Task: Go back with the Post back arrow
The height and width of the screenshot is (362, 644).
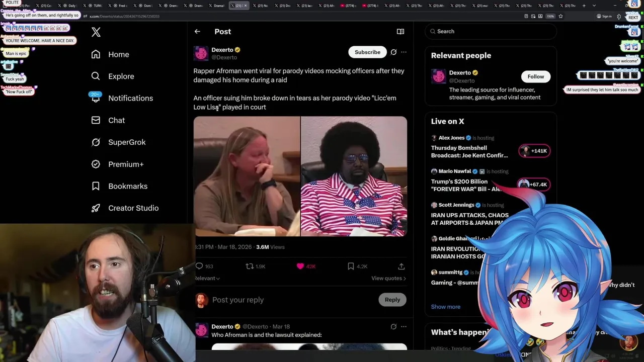Action: click(197, 32)
